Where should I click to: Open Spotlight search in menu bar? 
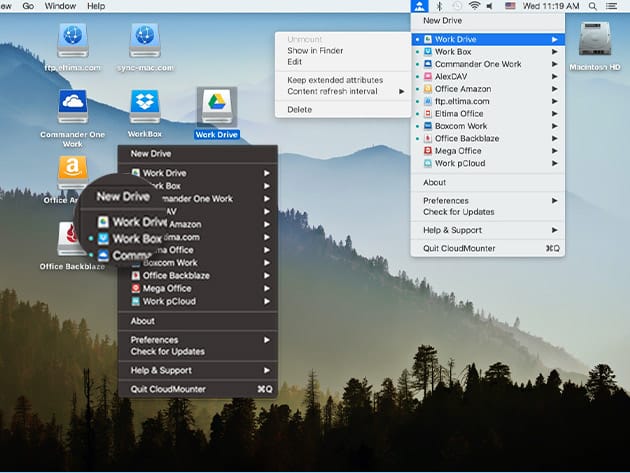pos(593,6)
